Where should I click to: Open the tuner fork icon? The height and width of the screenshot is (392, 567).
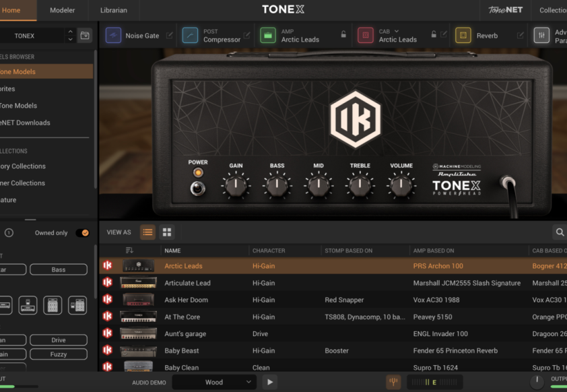(x=393, y=382)
